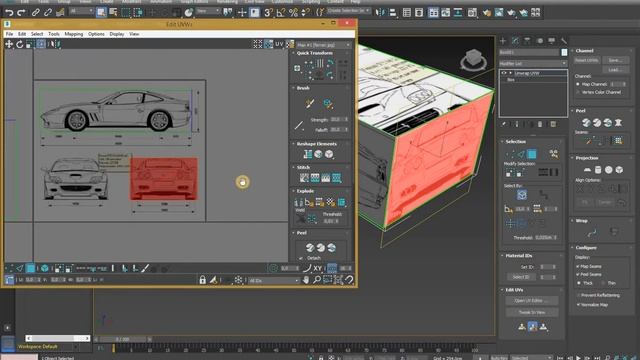
Task: Toggle the Detach checkbox in Peel rollout
Action: (x=301, y=258)
